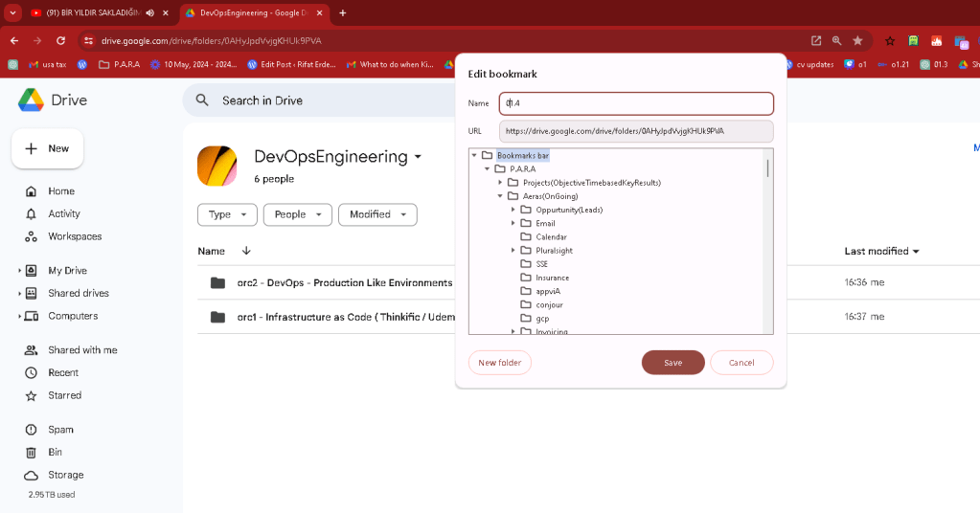Open Workspaces in Drive sidebar
This screenshot has width=980, height=513.
75,236
